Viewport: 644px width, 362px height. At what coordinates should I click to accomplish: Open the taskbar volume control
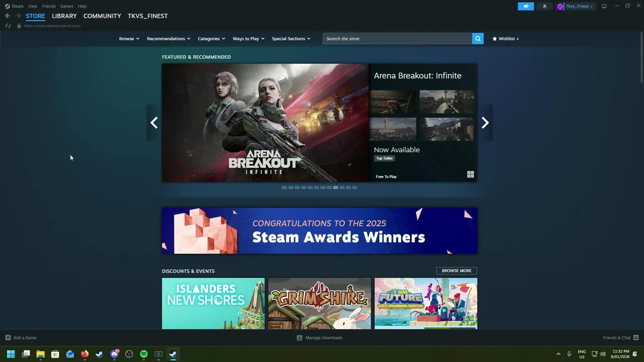coord(603,354)
